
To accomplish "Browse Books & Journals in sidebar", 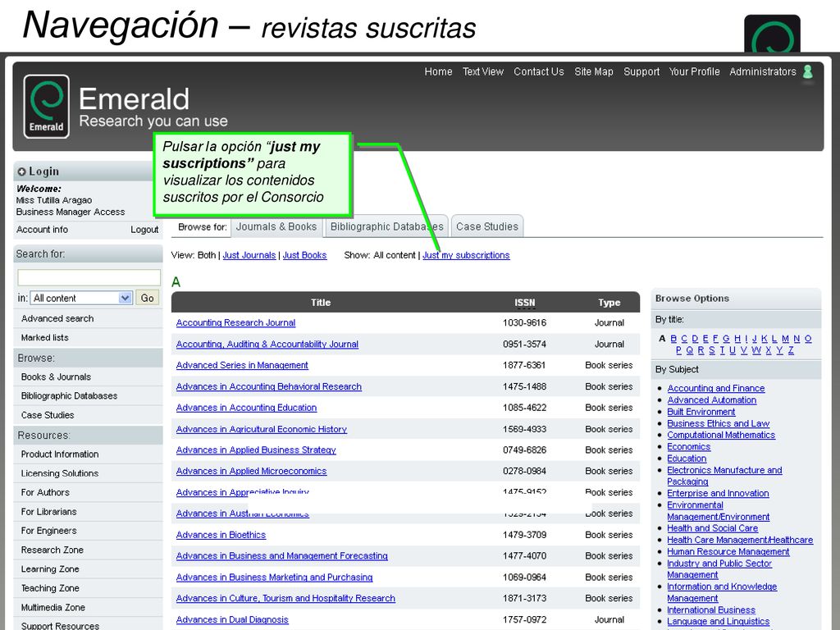I will coord(57,377).
